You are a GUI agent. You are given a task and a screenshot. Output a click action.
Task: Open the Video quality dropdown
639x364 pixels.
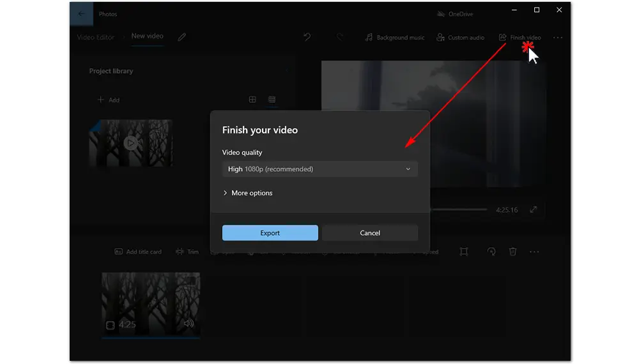point(319,169)
